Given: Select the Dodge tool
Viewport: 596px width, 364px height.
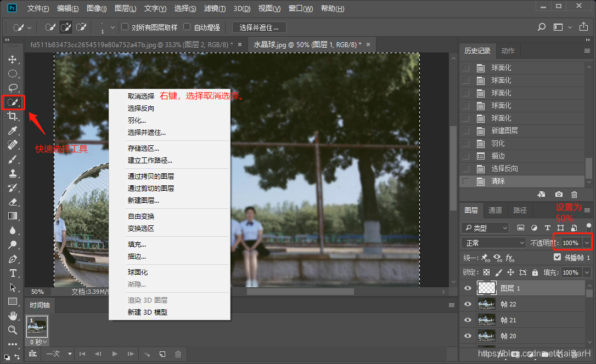Looking at the screenshot, I should (13, 245).
